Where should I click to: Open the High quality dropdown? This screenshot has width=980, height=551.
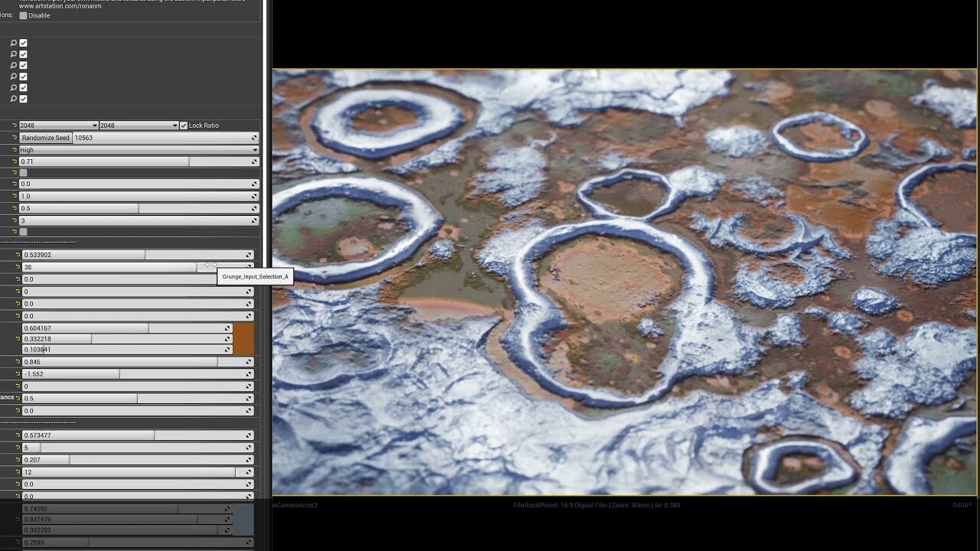click(138, 150)
